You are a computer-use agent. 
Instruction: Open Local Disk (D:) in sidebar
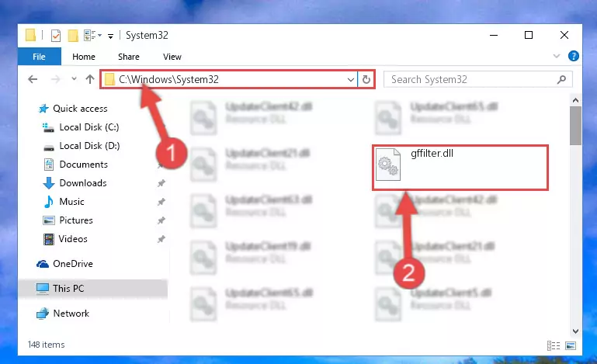89,146
